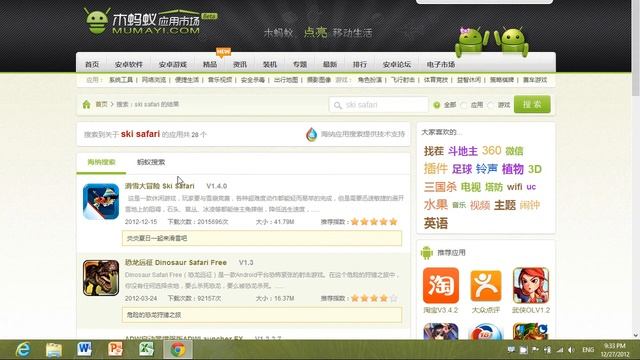Open PowerPoint from the taskbar
Viewport: 640px width, 360px height.
point(116,349)
